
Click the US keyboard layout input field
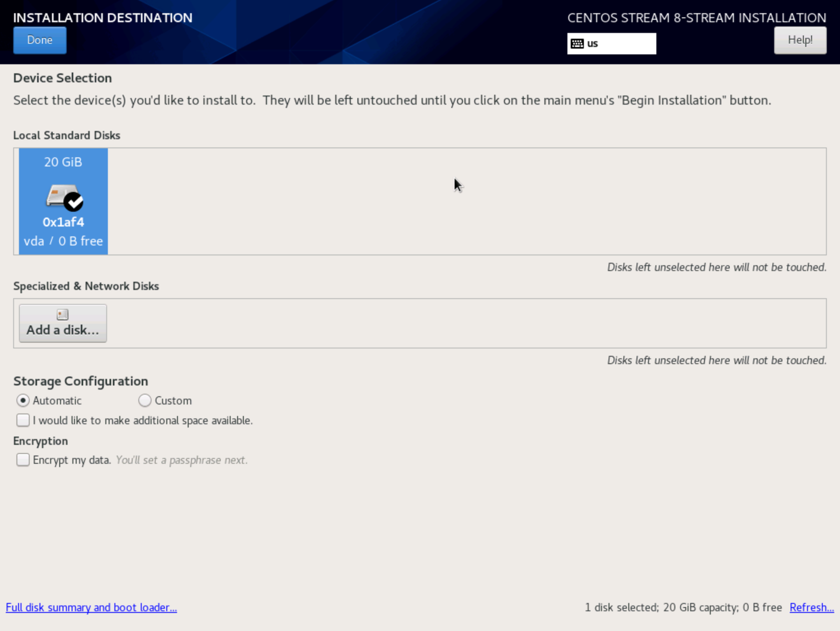click(610, 43)
